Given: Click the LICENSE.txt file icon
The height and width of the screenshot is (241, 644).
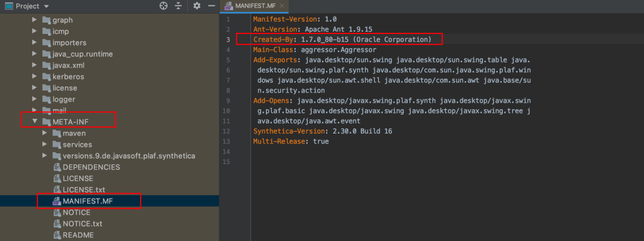Looking at the screenshot, I should tap(57, 190).
